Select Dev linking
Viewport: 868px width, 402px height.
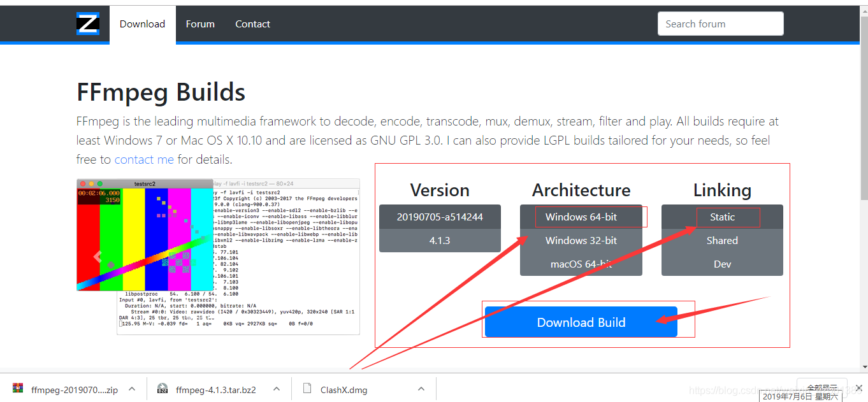(x=722, y=264)
